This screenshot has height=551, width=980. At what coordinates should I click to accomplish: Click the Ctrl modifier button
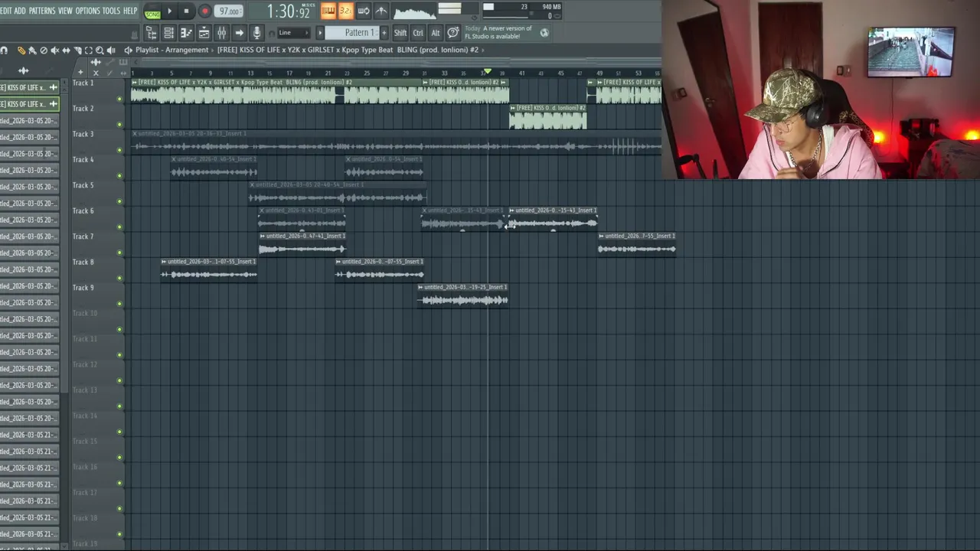[418, 33]
